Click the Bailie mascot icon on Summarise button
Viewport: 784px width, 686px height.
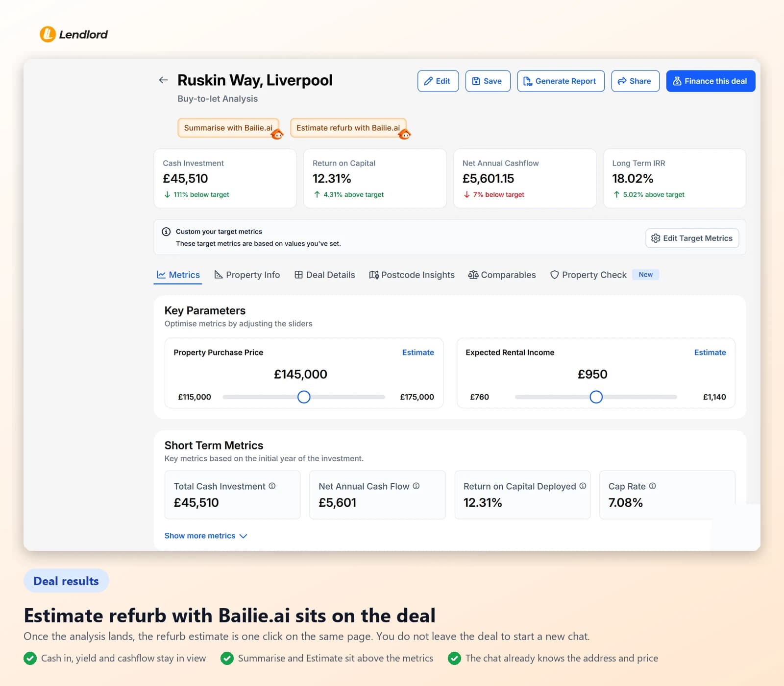coord(277,134)
